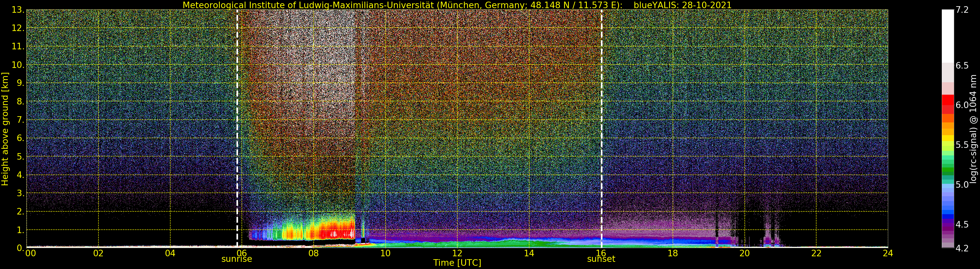The height and width of the screenshot is (269, 980).
Task: Click the height axis tick label 5.
Action: coord(21,156)
